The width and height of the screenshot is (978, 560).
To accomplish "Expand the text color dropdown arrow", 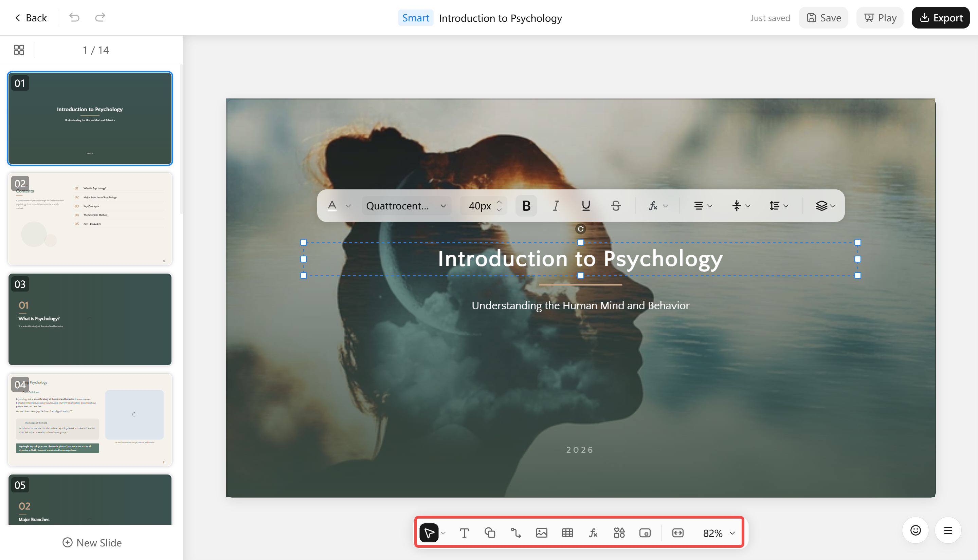I will tap(348, 206).
